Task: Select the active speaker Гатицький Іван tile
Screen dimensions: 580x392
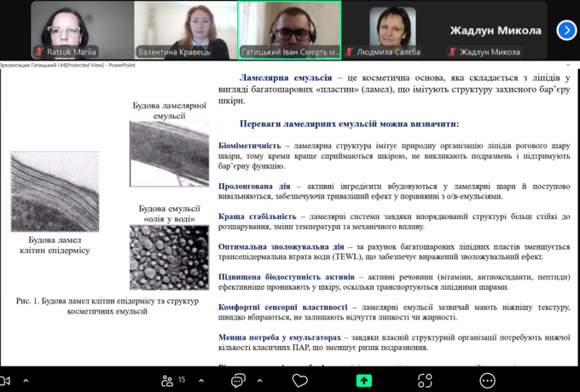Action: coord(289,29)
